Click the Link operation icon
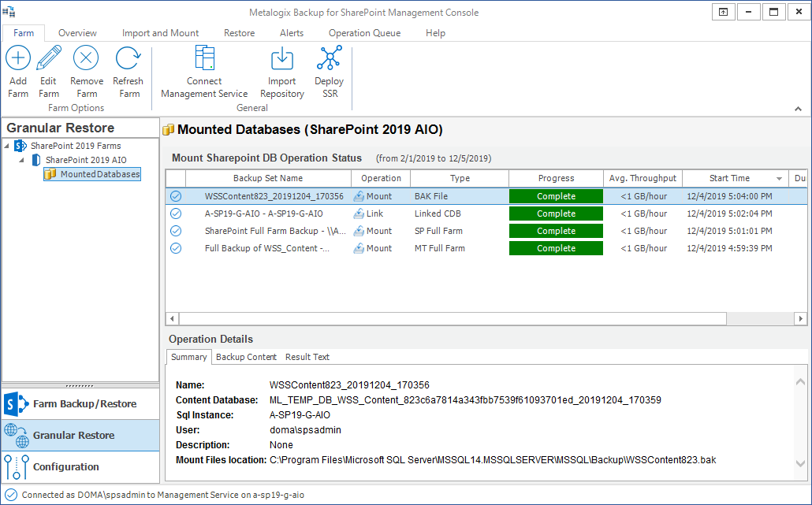The image size is (812, 505). [359, 214]
